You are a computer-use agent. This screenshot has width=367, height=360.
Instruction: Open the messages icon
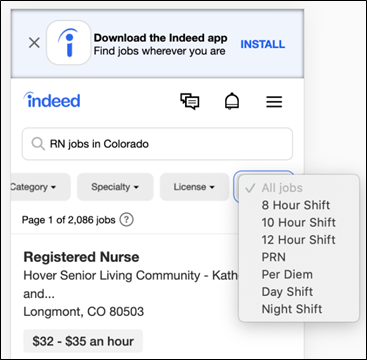tap(190, 101)
